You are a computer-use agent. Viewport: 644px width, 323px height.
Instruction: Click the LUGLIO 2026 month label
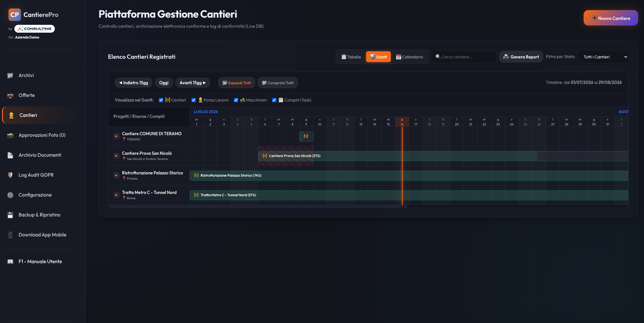tap(206, 112)
